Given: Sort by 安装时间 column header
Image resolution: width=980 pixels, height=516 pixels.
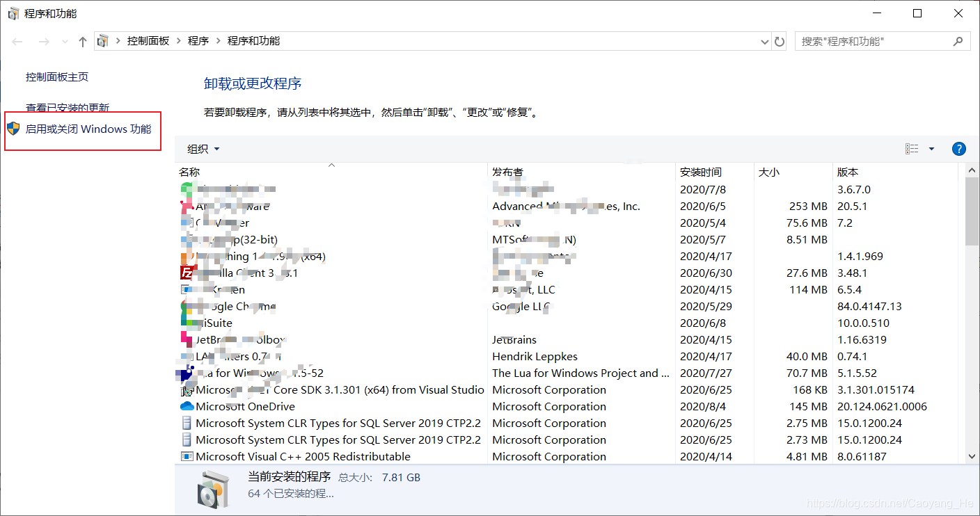Looking at the screenshot, I should (715, 172).
